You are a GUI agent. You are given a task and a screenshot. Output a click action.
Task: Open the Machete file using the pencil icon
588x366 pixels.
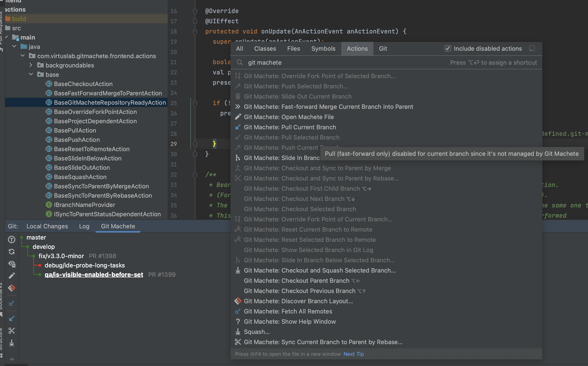coord(11,276)
